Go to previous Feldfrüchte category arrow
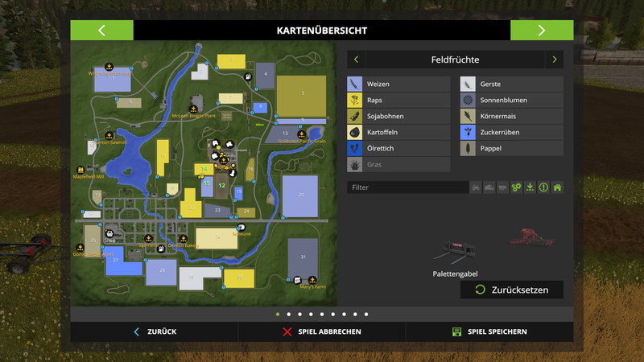Image resolution: width=644 pixels, height=362 pixels. pos(356,60)
